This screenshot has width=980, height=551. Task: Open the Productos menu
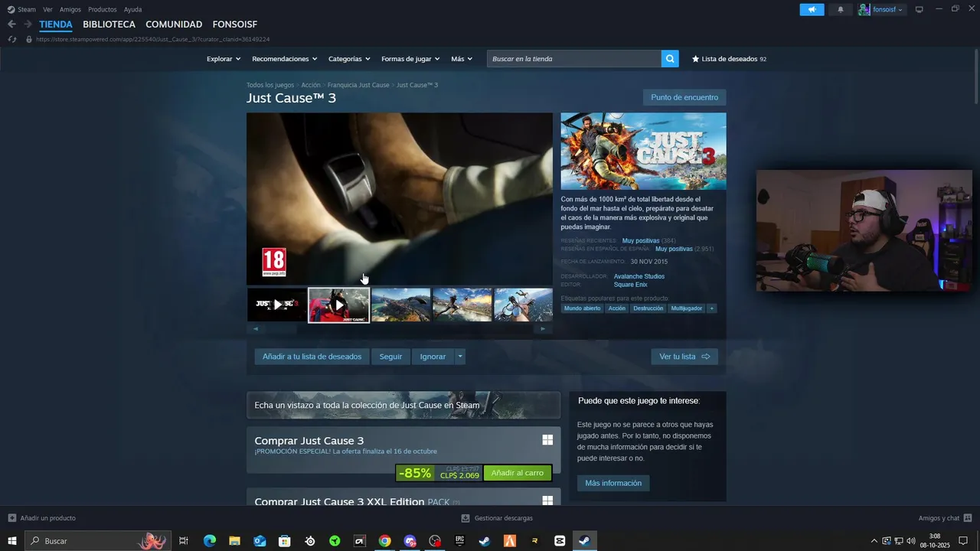pos(103,9)
